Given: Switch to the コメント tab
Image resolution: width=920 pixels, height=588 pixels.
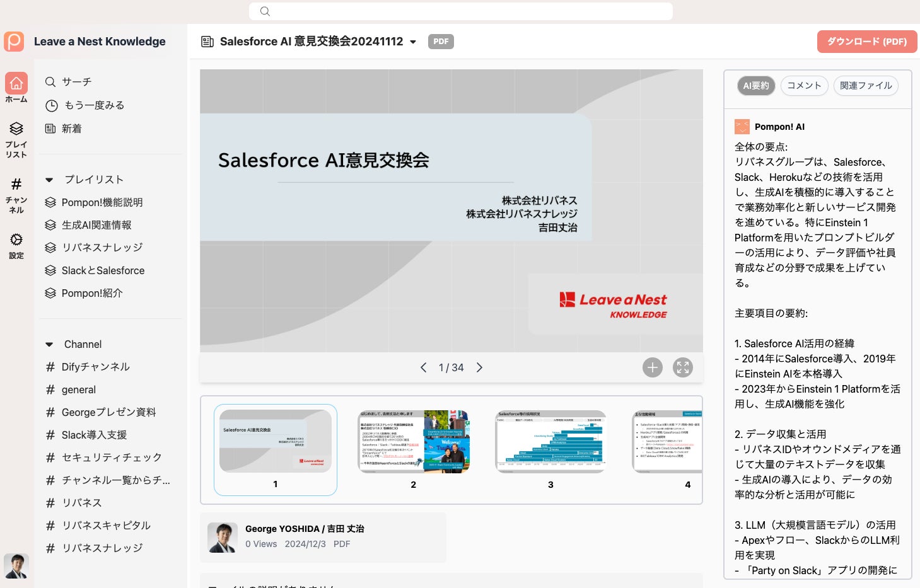Looking at the screenshot, I should 804,86.
